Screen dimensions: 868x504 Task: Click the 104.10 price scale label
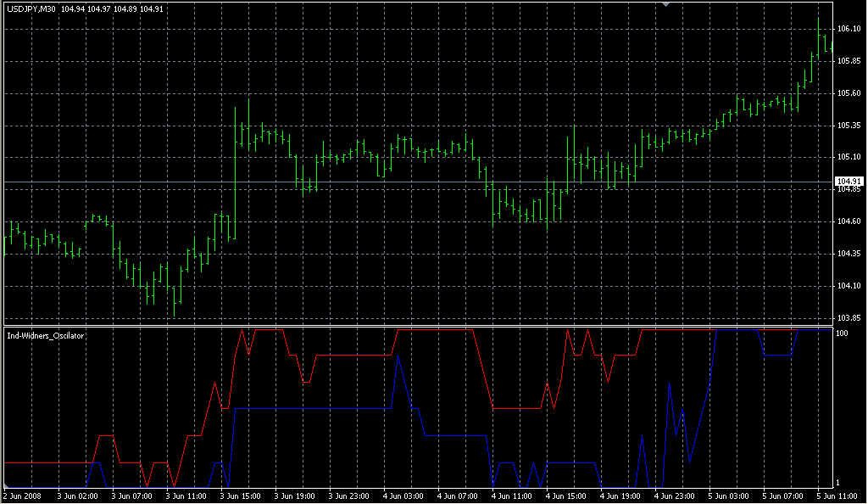(x=849, y=286)
